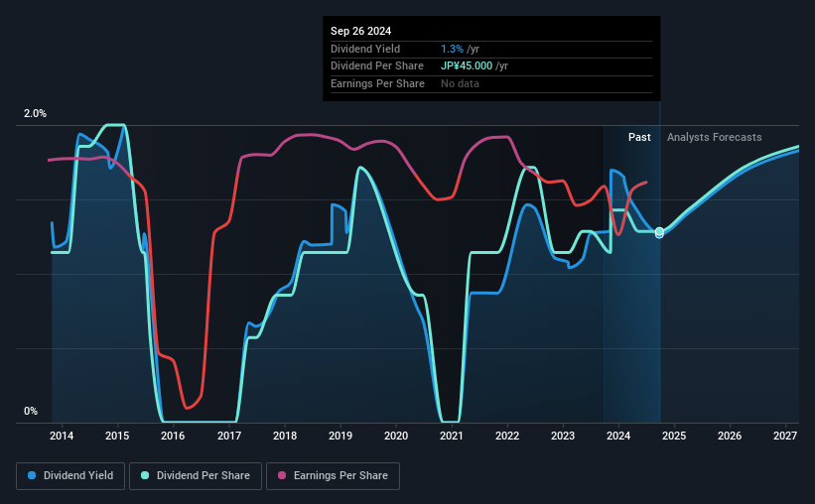Toggle the Dividend Yield legend button
Image resolution: width=815 pixels, height=504 pixels.
tap(70, 476)
